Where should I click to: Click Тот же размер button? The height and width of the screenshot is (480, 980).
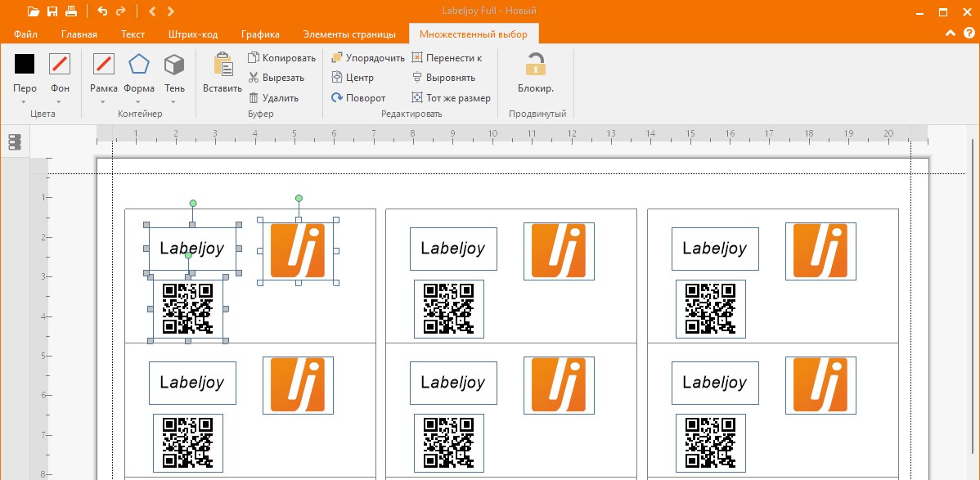click(452, 97)
